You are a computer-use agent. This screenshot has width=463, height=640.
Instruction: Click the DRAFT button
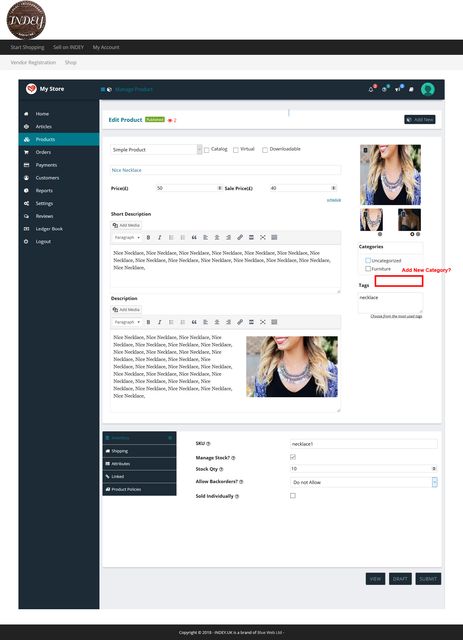400,579
